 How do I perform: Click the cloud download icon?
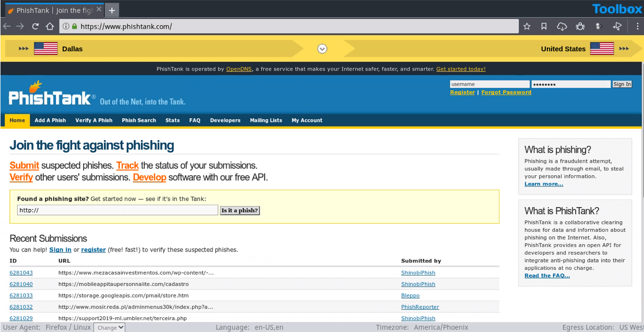(x=562, y=26)
